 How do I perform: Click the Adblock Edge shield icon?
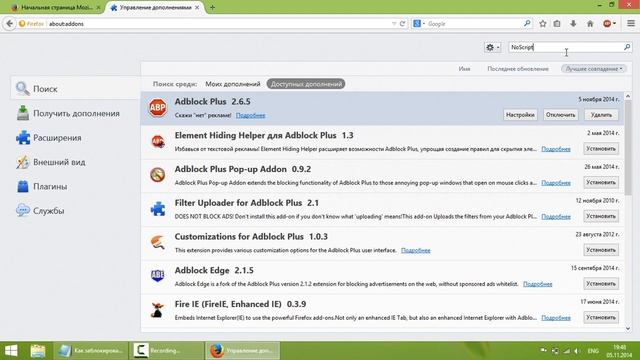point(158,276)
